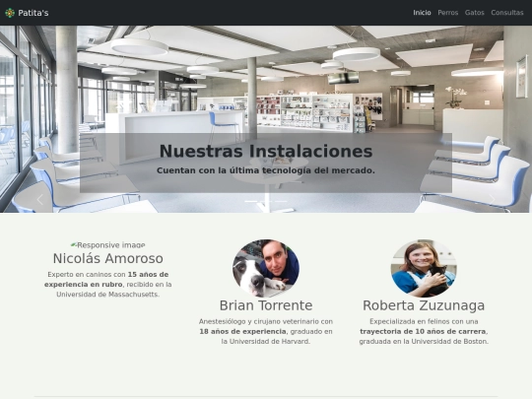
Task: Click 'la Universidad de Harvard' text
Action: tap(266, 341)
